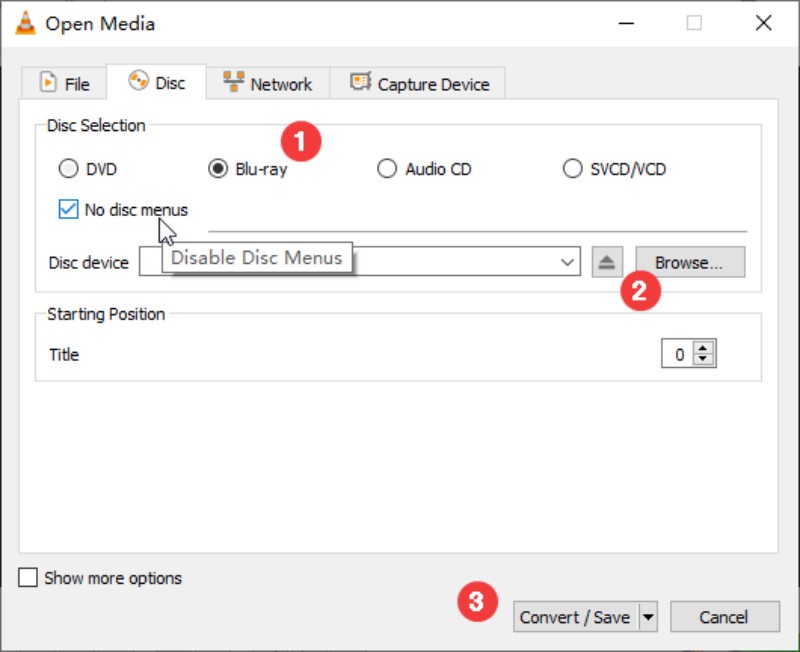This screenshot has height=652, width=800.
Task: Expand the Disc device dropdown arrow
Action: [567, 262]
